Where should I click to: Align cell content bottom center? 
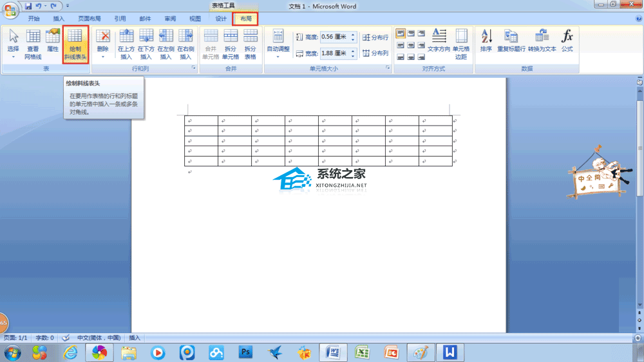click(411, 57)
